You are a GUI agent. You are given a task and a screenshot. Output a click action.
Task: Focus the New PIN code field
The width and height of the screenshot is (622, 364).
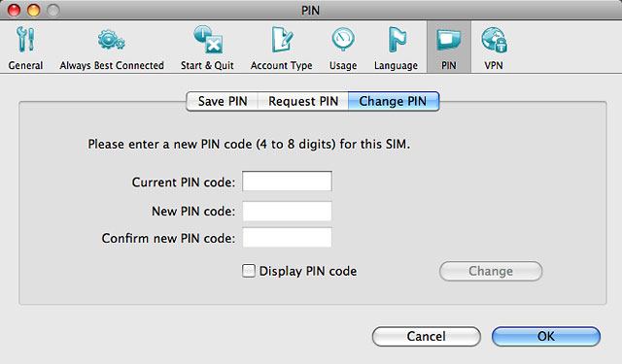(x=288, y=211)
